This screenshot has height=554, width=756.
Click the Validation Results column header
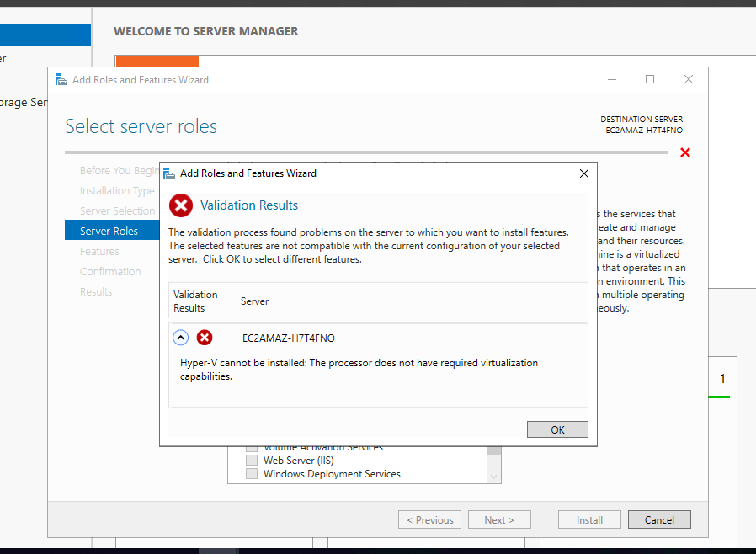tap(196, 301)
